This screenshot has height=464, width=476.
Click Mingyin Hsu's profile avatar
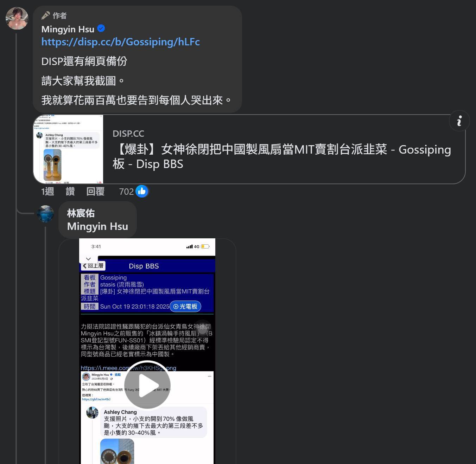click(17, 18)
